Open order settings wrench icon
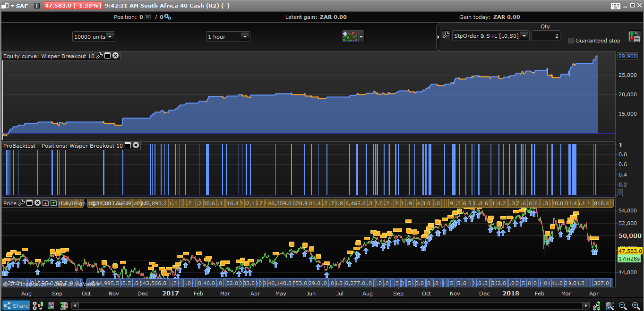The image size is (644, 311). point(446,35)
